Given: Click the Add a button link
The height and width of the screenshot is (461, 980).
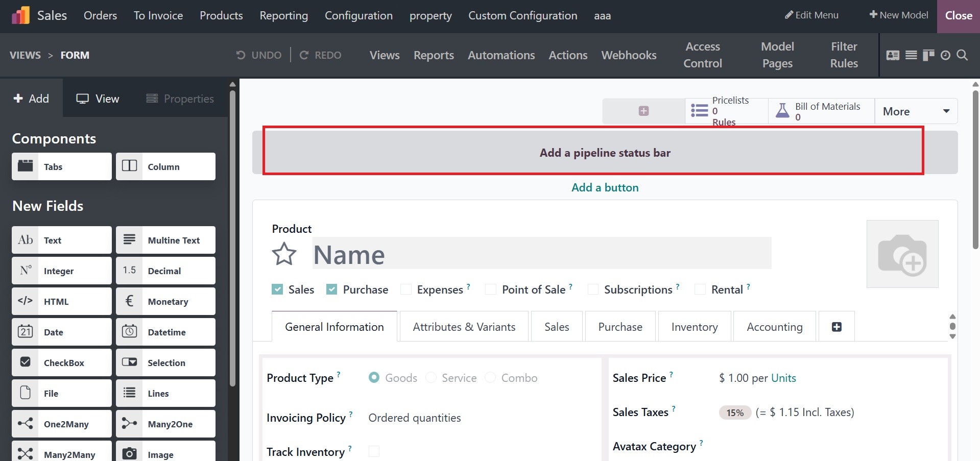Looking at the screenshot, I should tap(605, 187).
